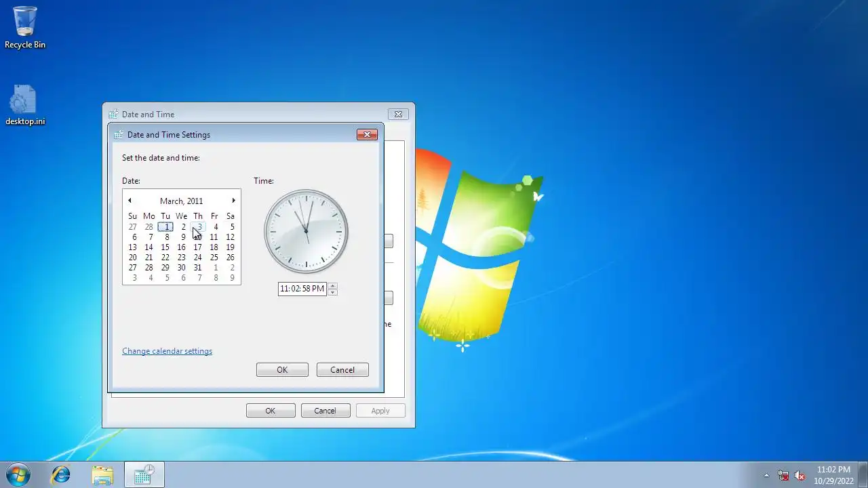
Task: Confirm with OK in Date and Time Settings
Action: (x=282, y=370)
